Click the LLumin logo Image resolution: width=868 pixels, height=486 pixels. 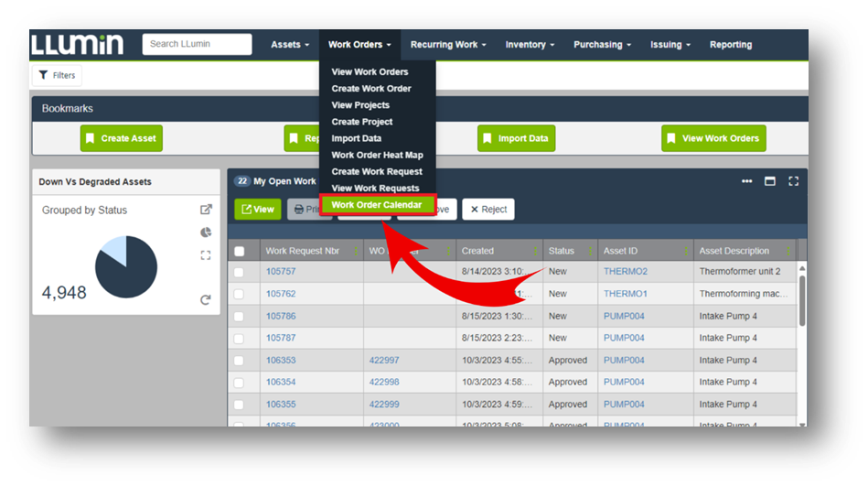click(80, 44)
